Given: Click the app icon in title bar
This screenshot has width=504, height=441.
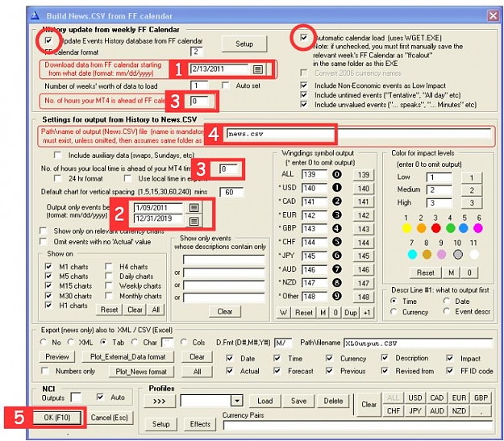Looking at the screenshot, I should (x=35, y=15).
